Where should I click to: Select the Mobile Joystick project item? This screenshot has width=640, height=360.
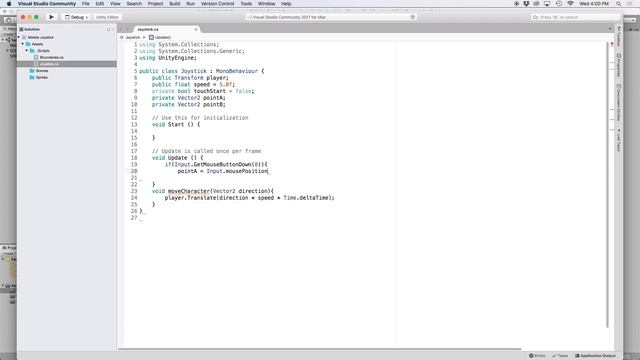point(40,37)
